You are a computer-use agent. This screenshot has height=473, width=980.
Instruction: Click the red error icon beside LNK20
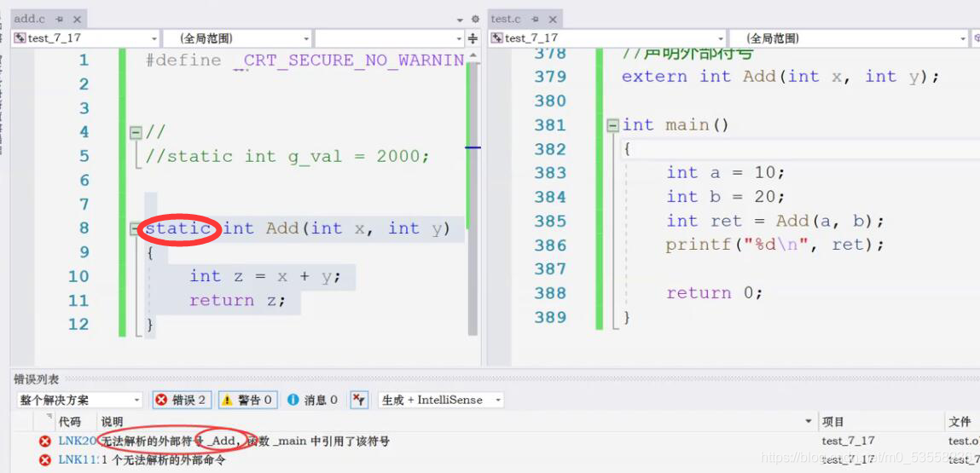[45, 441]
